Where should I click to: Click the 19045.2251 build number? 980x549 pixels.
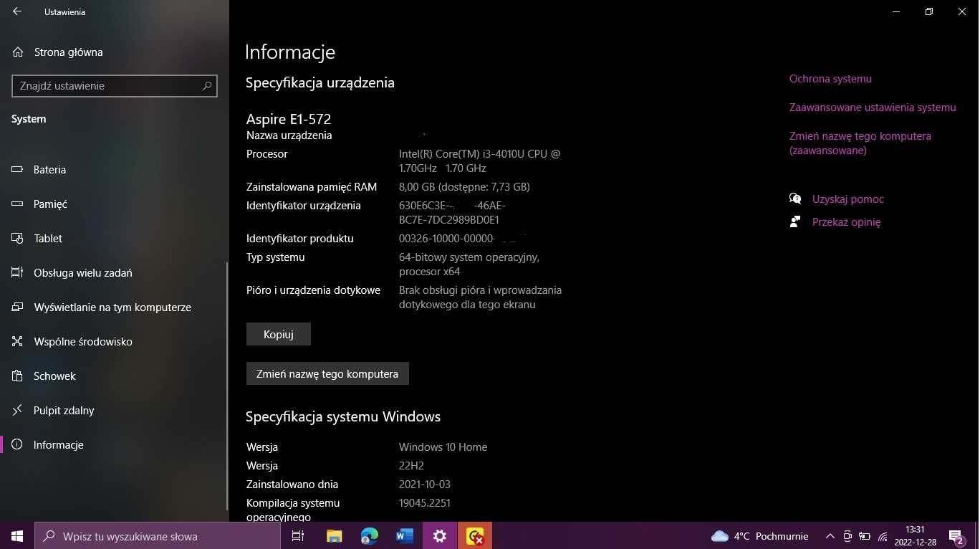(424, 503)
